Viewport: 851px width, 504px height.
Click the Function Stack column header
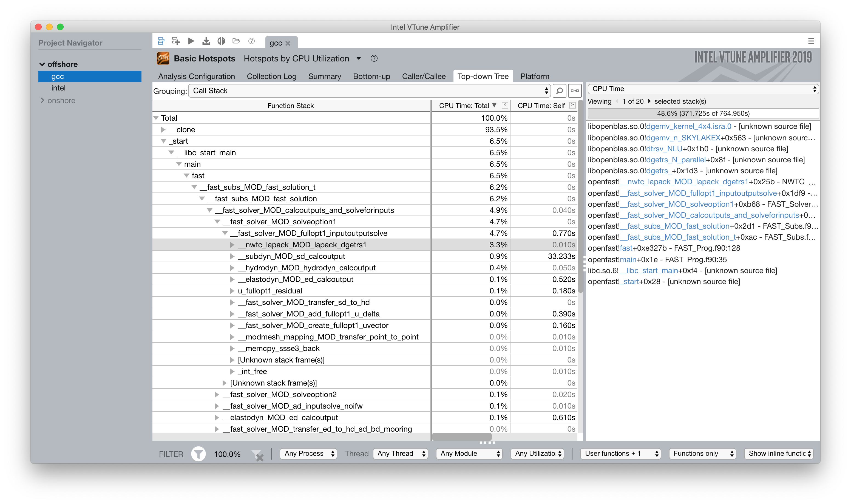pos(291,106)
